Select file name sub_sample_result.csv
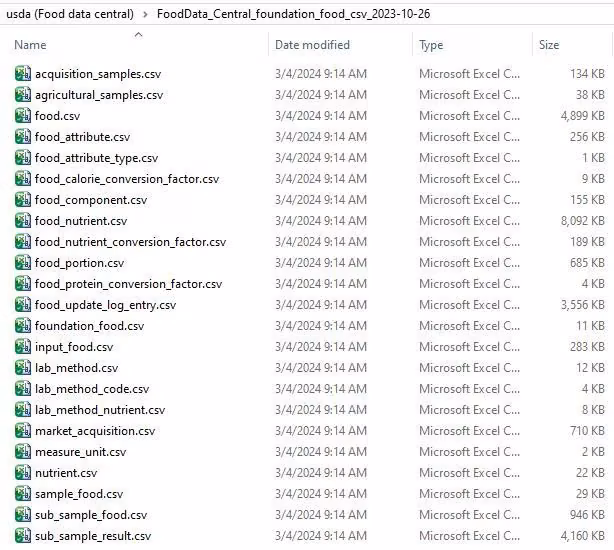 pyautogui.click(x=93, y=536)
